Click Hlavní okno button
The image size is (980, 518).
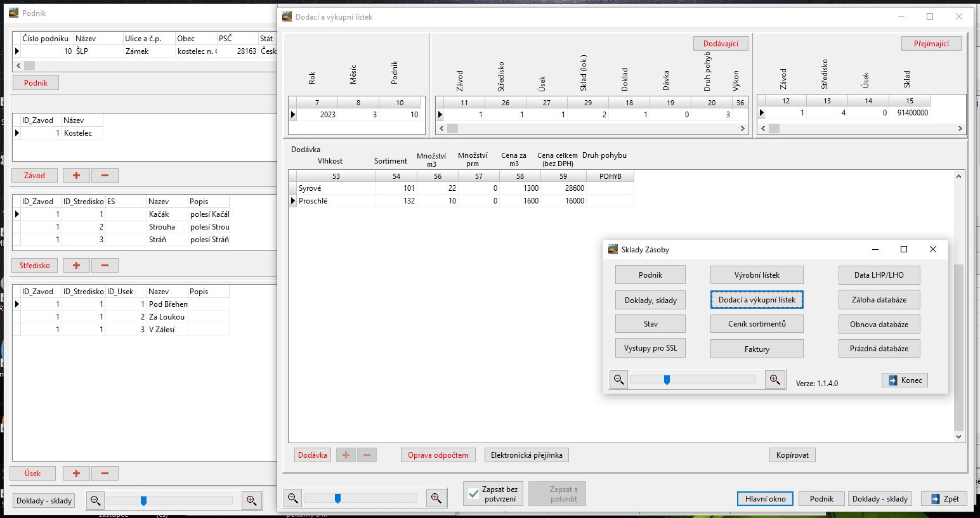point(765,499)
